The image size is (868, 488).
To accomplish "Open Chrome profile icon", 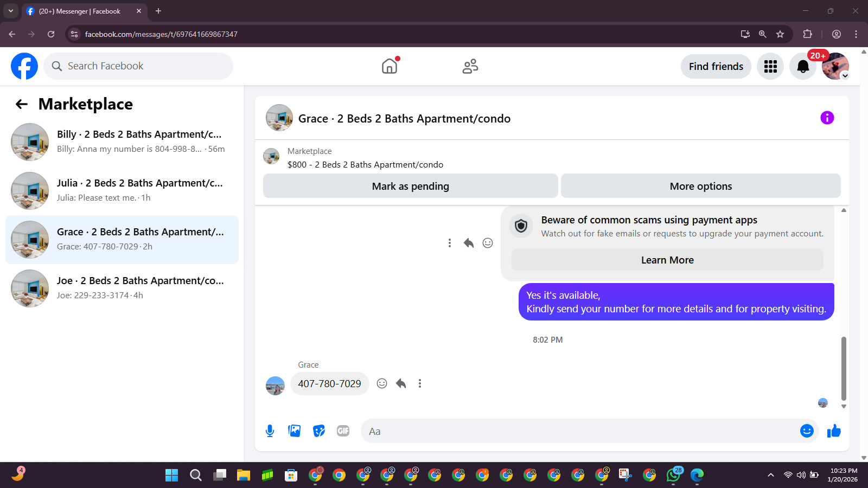I will [x=837, y=34].
